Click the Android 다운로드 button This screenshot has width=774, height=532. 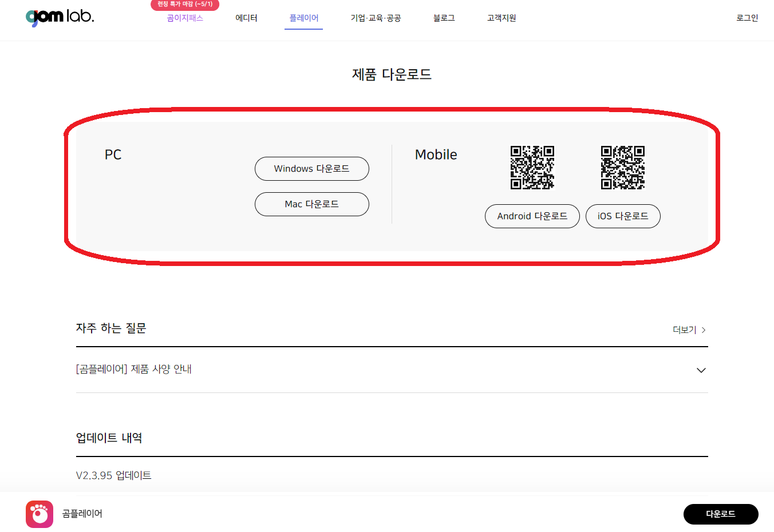coord(532,216)
